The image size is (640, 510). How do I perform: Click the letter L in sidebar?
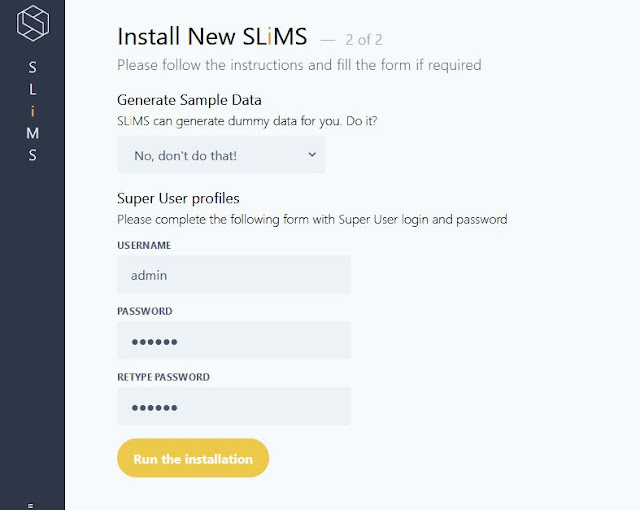[33, 89]
